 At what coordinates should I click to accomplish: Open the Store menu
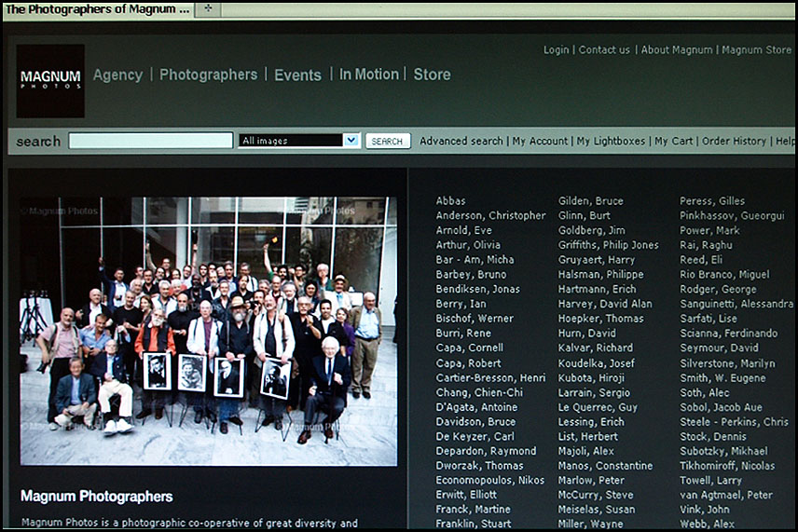(432, 75)
